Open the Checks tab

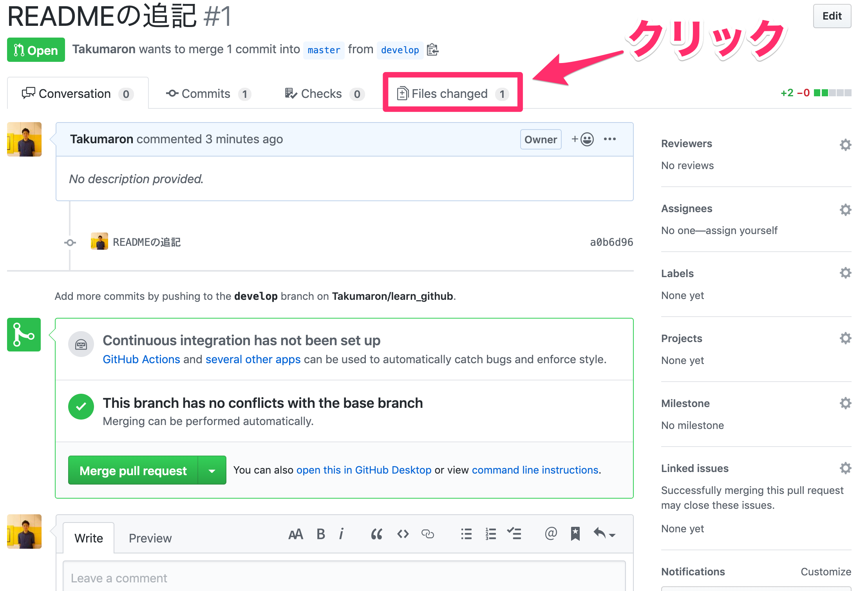coord(325,94)
